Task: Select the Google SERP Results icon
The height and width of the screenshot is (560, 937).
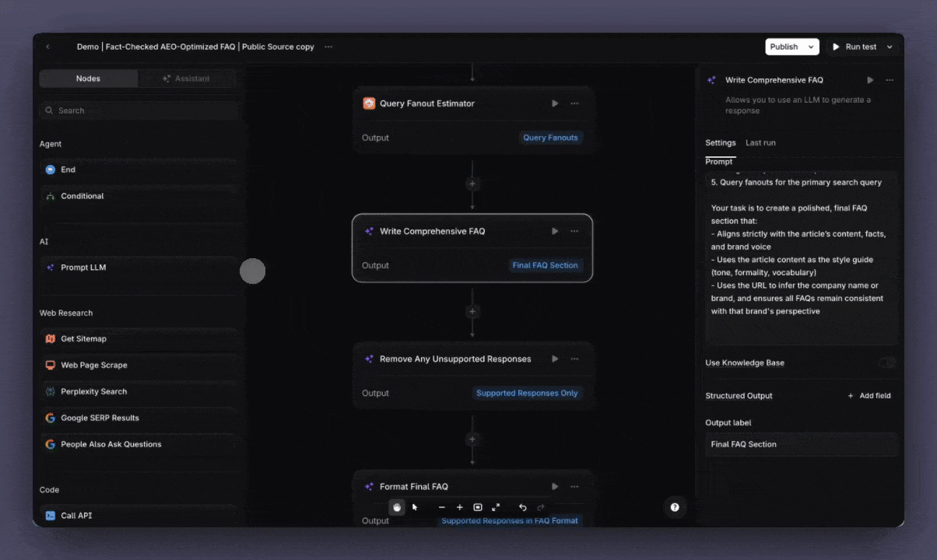Action: tap(51, 418)
